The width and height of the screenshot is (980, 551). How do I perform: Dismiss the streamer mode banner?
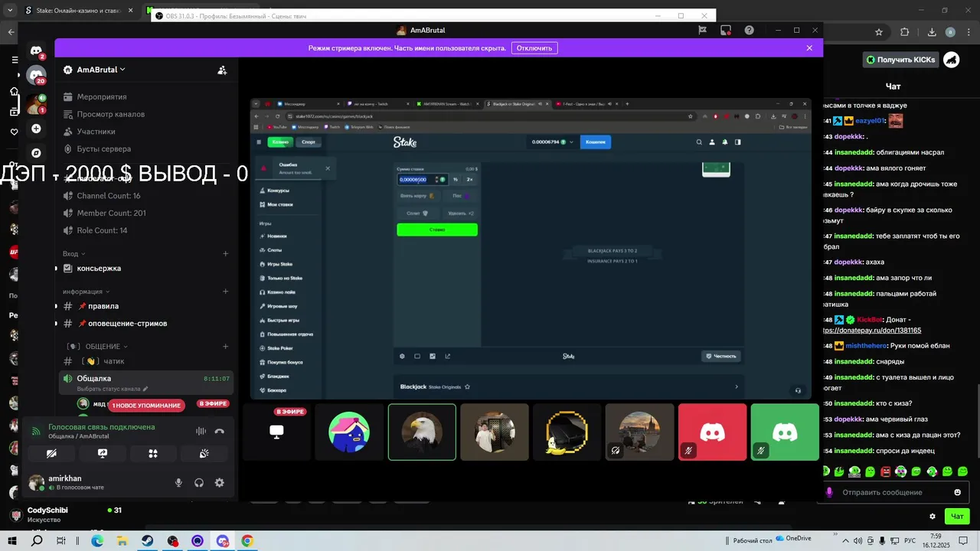(x=809, y=47)
